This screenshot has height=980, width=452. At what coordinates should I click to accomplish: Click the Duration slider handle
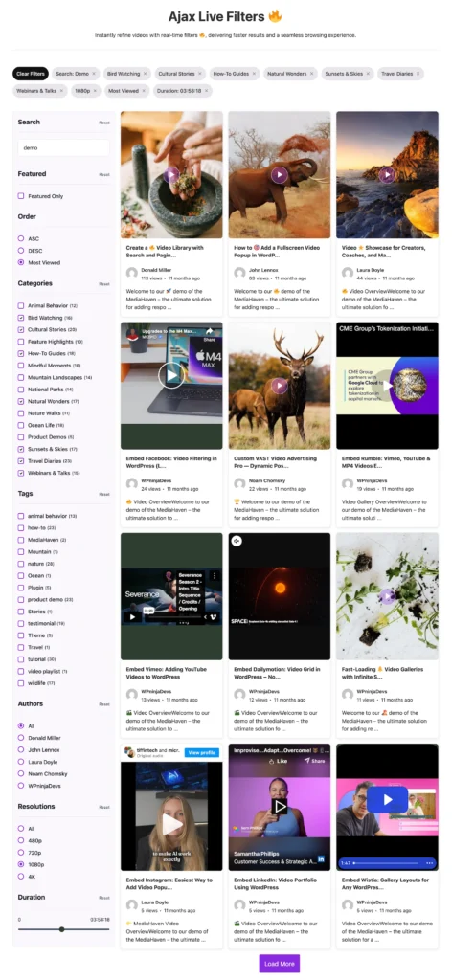point(61,929)
